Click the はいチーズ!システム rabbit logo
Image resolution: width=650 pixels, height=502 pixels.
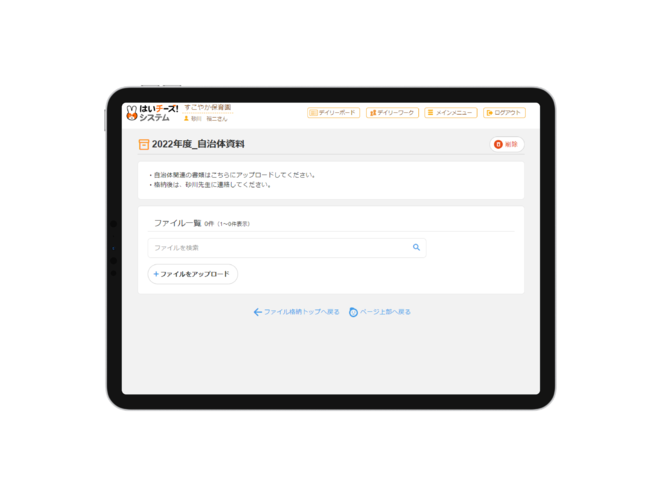pos(152,113)
